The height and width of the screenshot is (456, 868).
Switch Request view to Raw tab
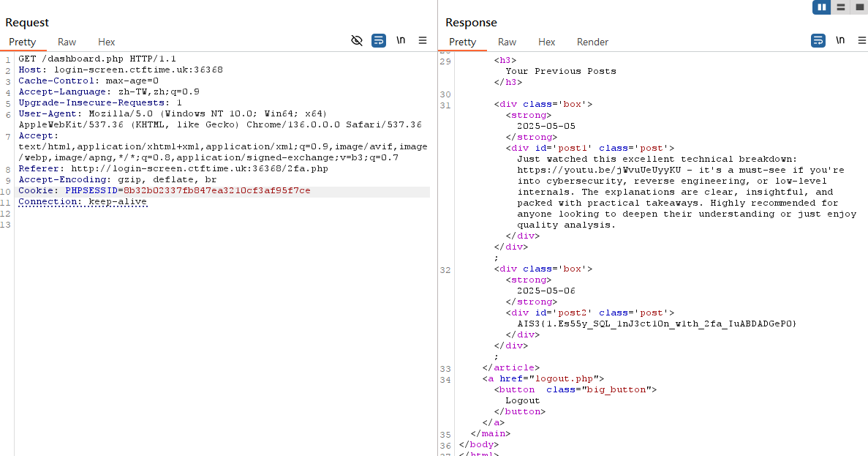67,42
